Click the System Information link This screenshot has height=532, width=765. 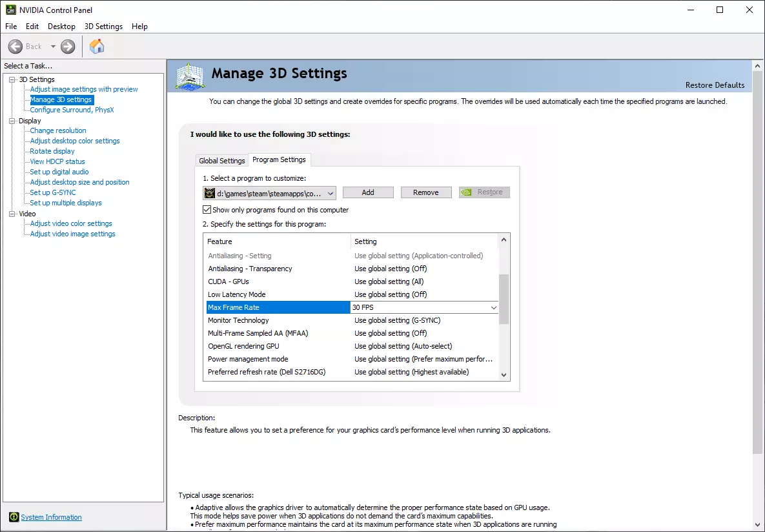[51, 517]
